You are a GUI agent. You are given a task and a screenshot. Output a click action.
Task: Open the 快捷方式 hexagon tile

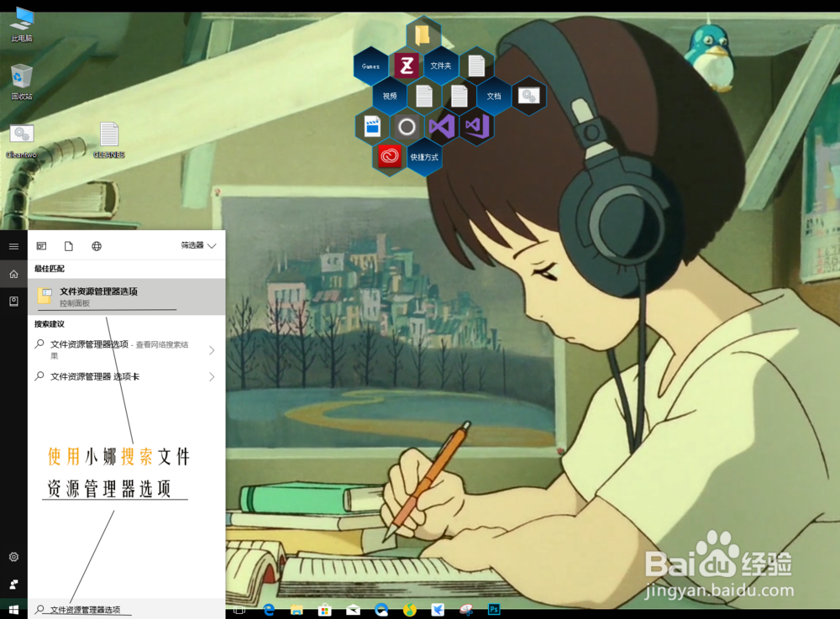pos(424,157)
